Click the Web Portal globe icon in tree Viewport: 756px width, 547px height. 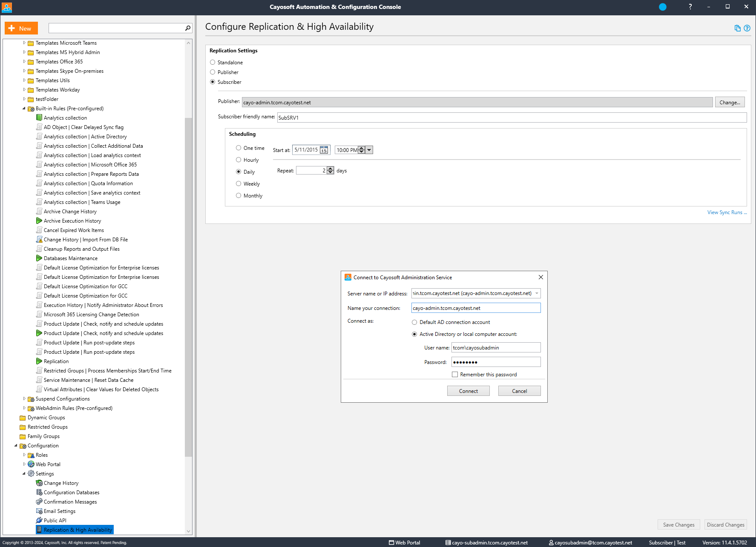point(31,464)
